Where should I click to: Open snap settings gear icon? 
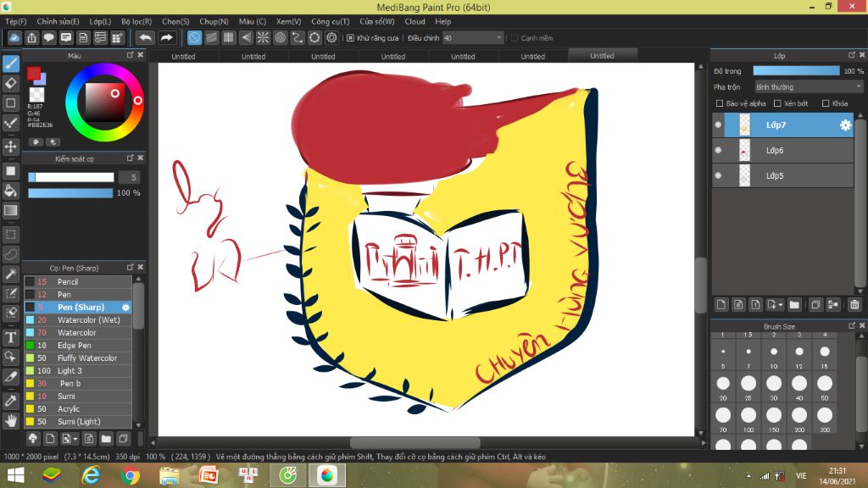pyautogui.click(x=331, y=37)
